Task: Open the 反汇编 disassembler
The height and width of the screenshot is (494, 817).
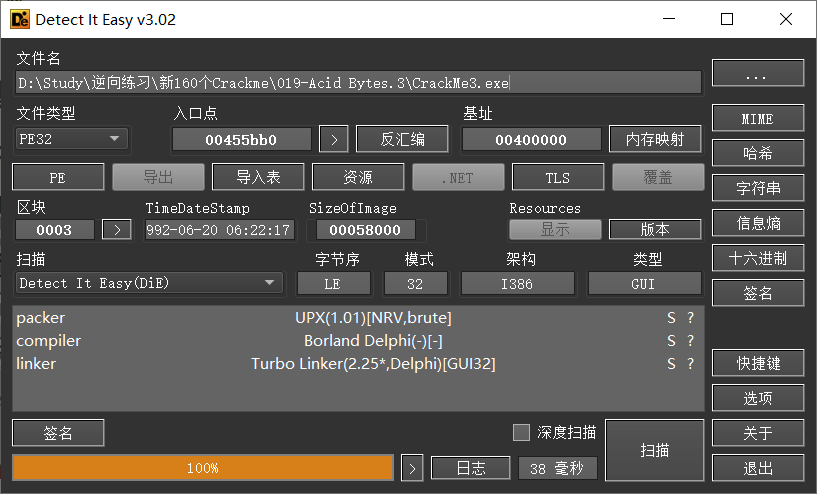Action: 402,139
